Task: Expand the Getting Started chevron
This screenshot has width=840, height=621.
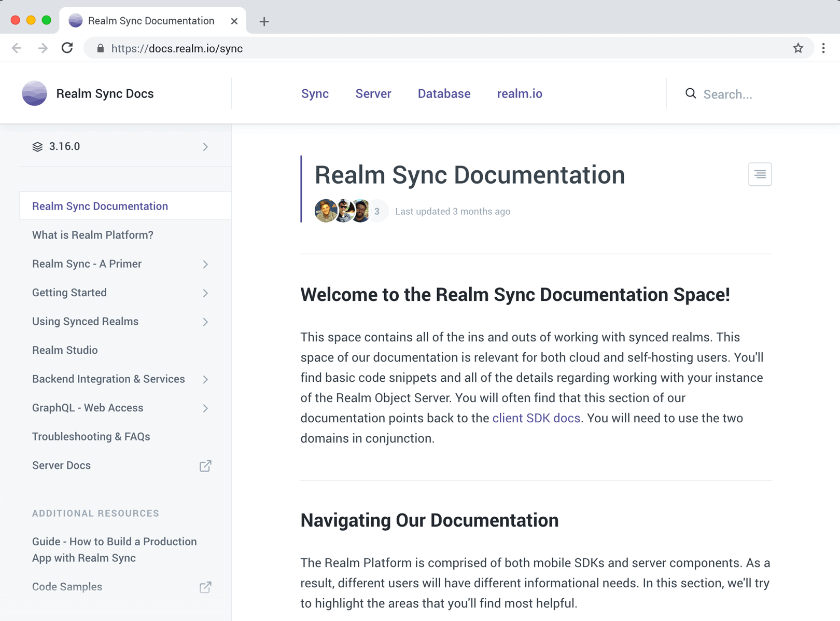Action: point(205,293)
